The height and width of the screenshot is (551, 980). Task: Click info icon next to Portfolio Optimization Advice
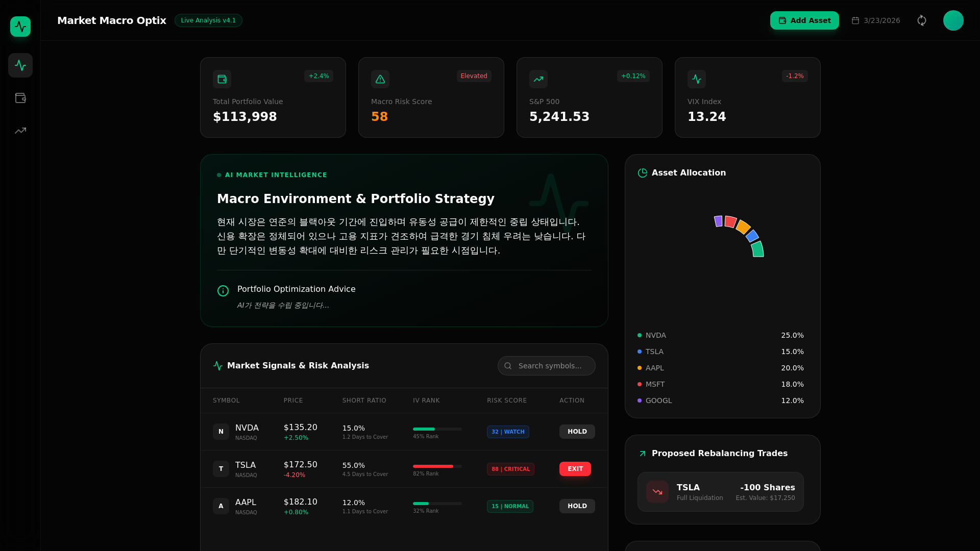click(x=223, y=291)
